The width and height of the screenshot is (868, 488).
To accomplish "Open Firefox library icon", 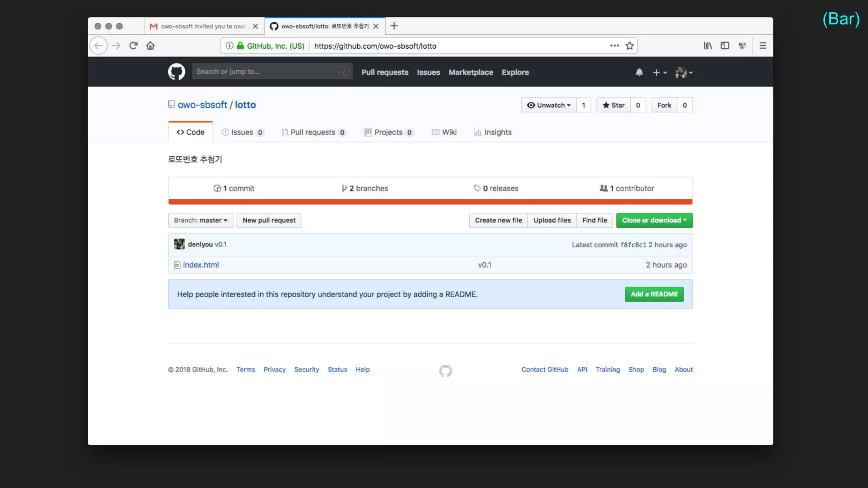I will (708, 46).
